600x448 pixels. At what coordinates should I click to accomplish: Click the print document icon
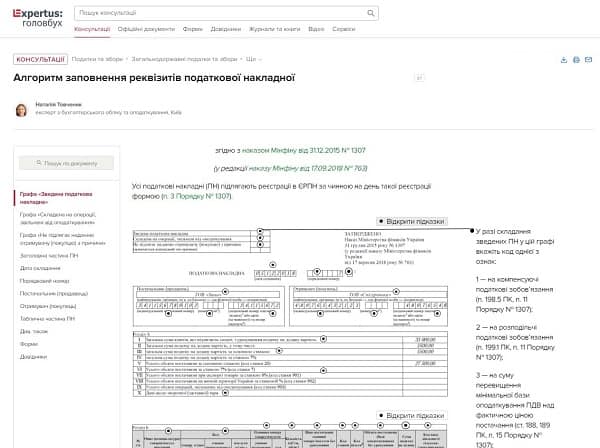point(576,60)
